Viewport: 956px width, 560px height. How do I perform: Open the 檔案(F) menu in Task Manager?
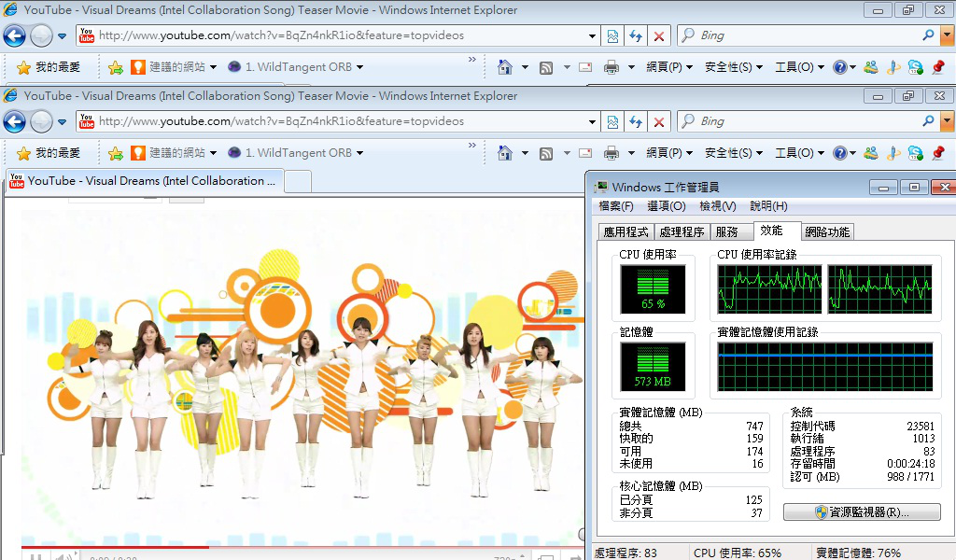coord(616,206)
